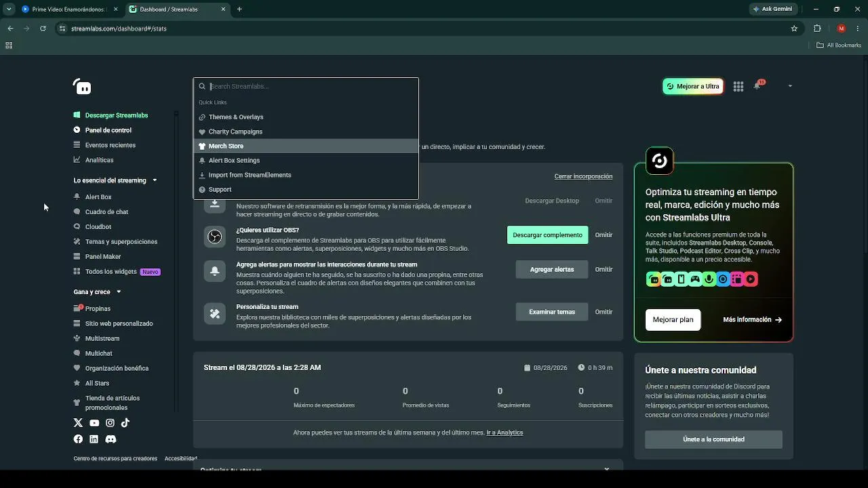Open the LinkedIn social link
The height and width of the screenshot is (488, 868).
point(94,439)
